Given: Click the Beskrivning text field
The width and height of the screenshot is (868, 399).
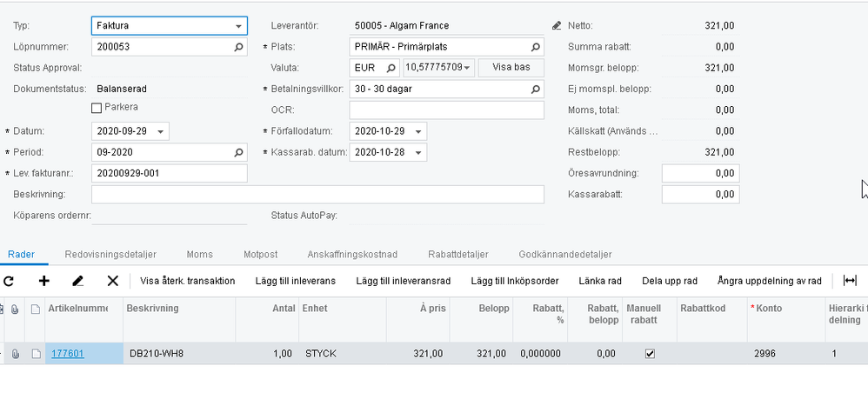Looking at the screenshot, I should point(317,194).
